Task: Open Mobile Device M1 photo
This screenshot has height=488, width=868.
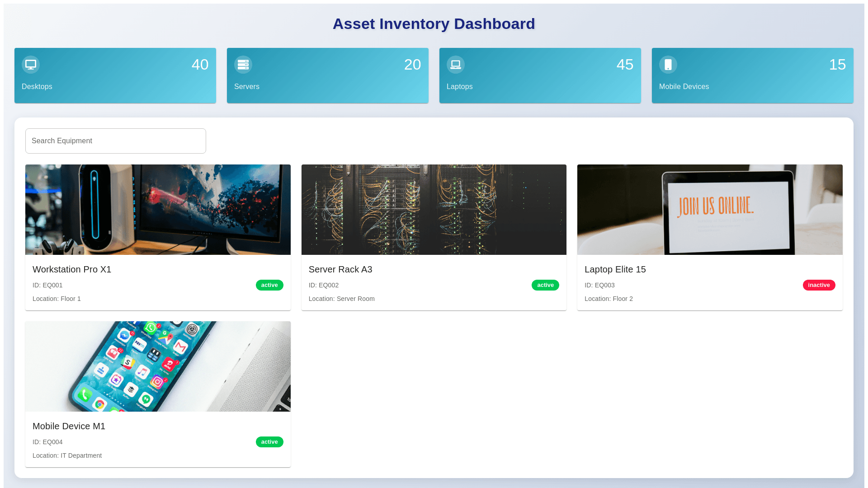Action: point(158,366)
